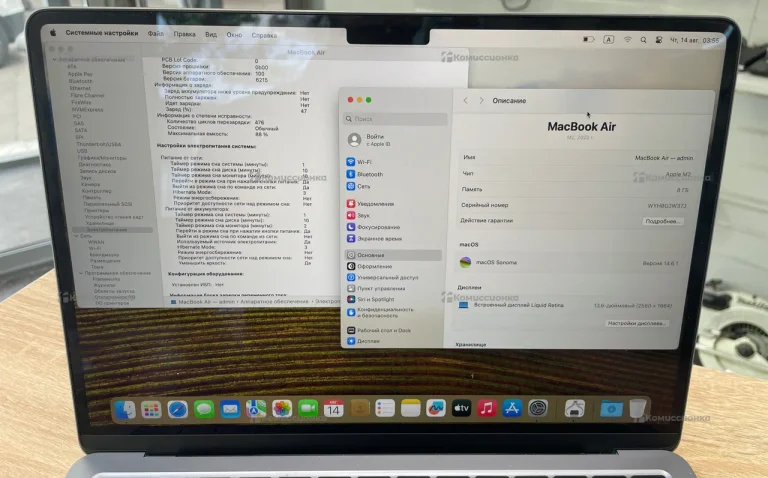
Task: Click Подробнее warranty button
Action: point(662,221)
